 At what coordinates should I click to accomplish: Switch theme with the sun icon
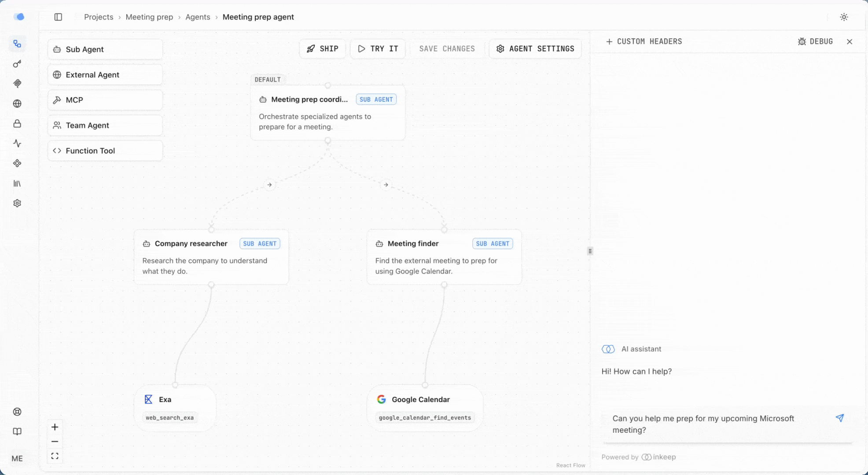pos(844,17)
